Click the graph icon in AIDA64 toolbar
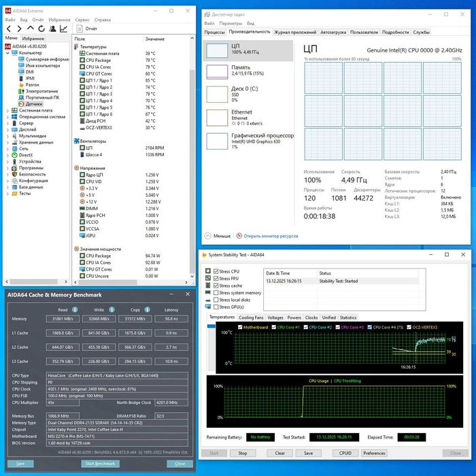This screenshot has width=476, height=476. 63,29
